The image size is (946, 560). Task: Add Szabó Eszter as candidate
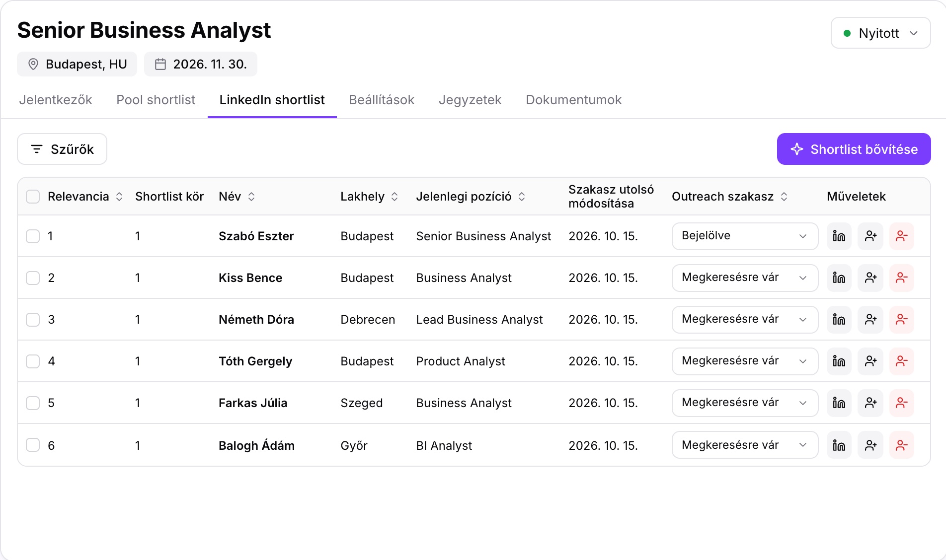[870, 236]
